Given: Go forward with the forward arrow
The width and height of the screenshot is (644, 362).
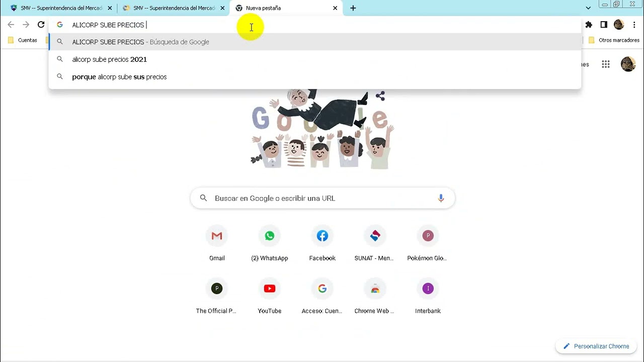Looking at the screenshot, I should (x=26, y=25).
